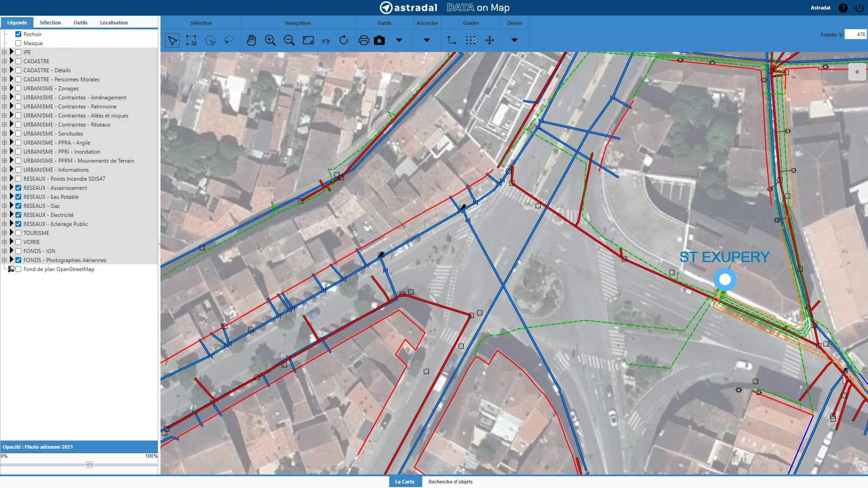Open the Recherche d'objets tab
This screenshot has width=868, height=488.
click(x=450, y=482)
